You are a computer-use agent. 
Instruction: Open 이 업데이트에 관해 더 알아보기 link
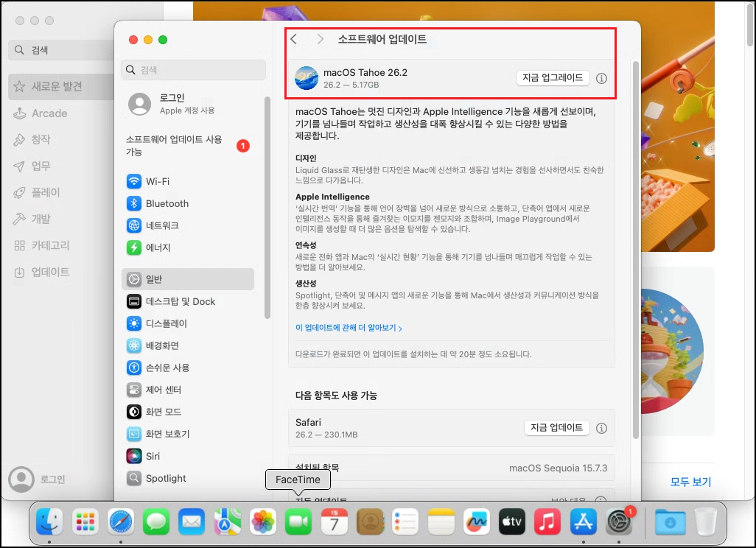[x=349, y=328]
